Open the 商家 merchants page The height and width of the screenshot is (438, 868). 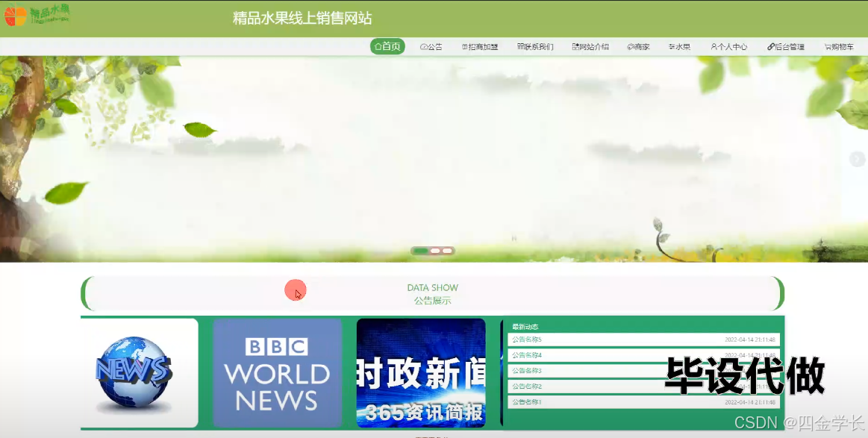[638, 47]
